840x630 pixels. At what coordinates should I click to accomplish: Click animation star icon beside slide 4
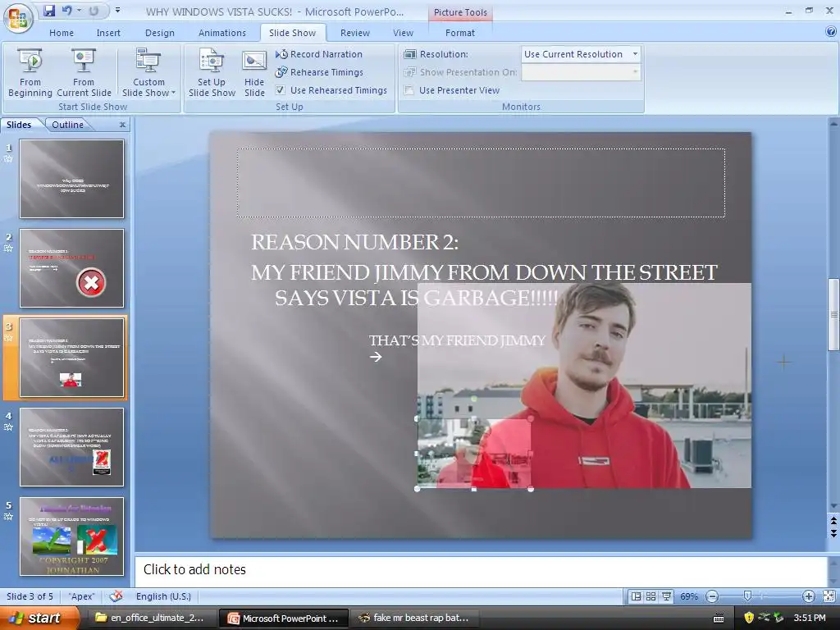click(x=8, y=427)
